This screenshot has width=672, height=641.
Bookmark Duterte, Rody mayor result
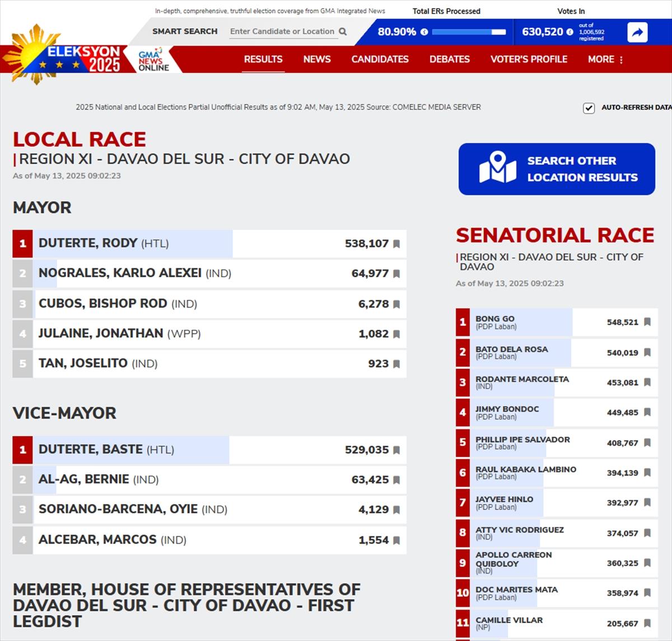point(396,244)
